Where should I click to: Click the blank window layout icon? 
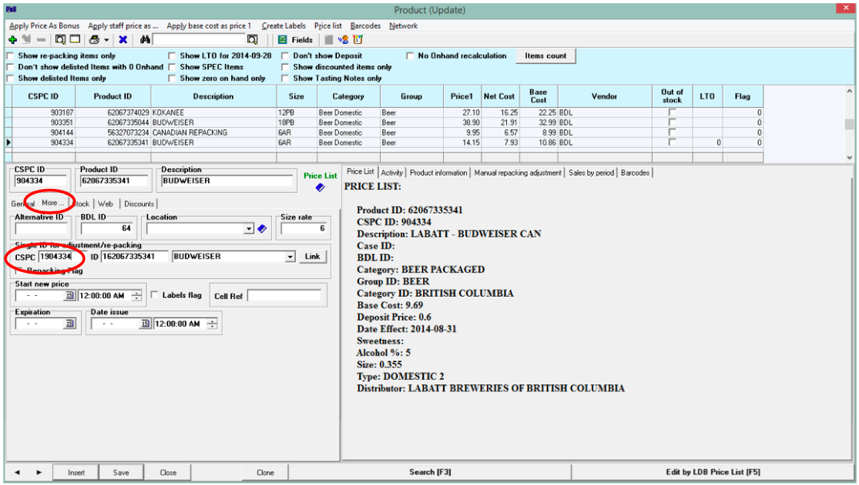tap(75, 40)
